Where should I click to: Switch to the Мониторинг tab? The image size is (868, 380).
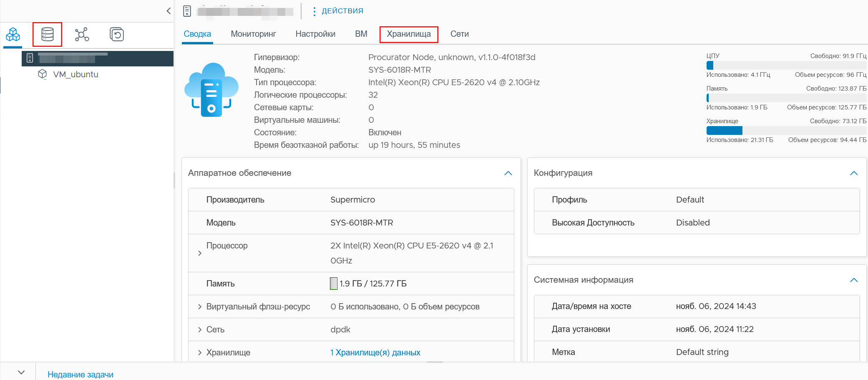pos(254,34)
